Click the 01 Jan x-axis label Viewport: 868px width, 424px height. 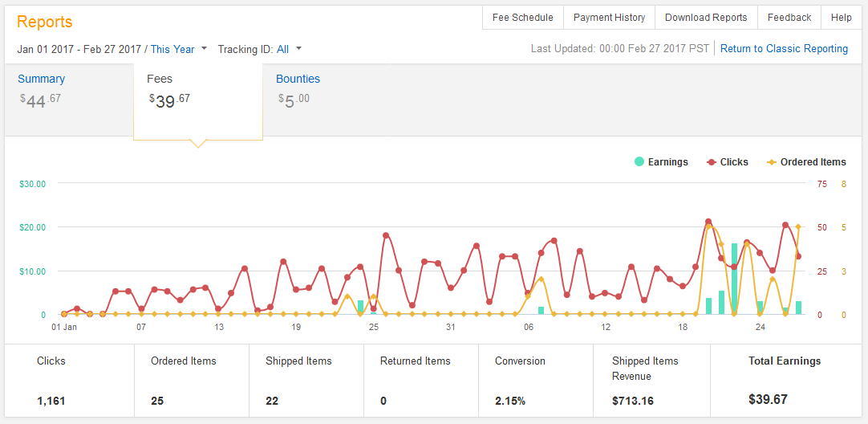click(x=63, y=327)
